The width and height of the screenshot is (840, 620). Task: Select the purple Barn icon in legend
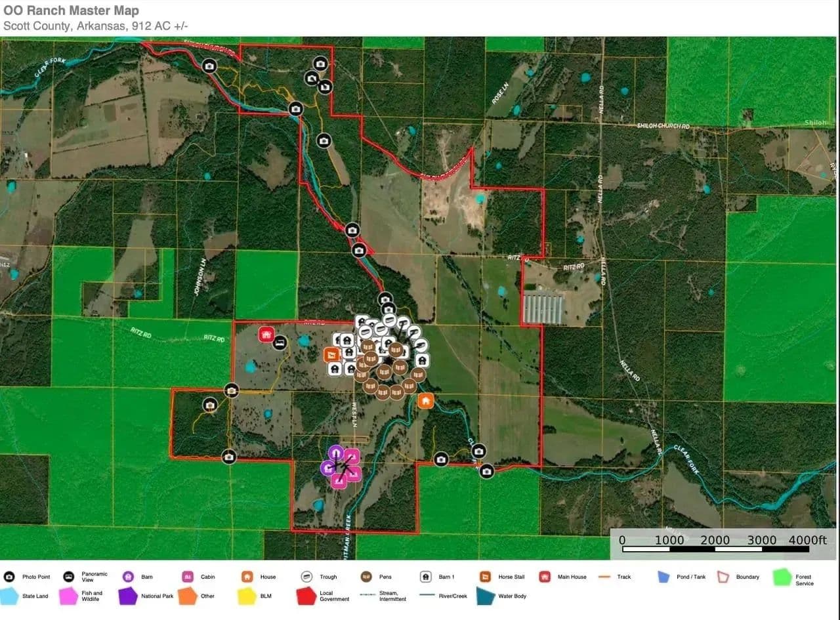coord(128,577)
